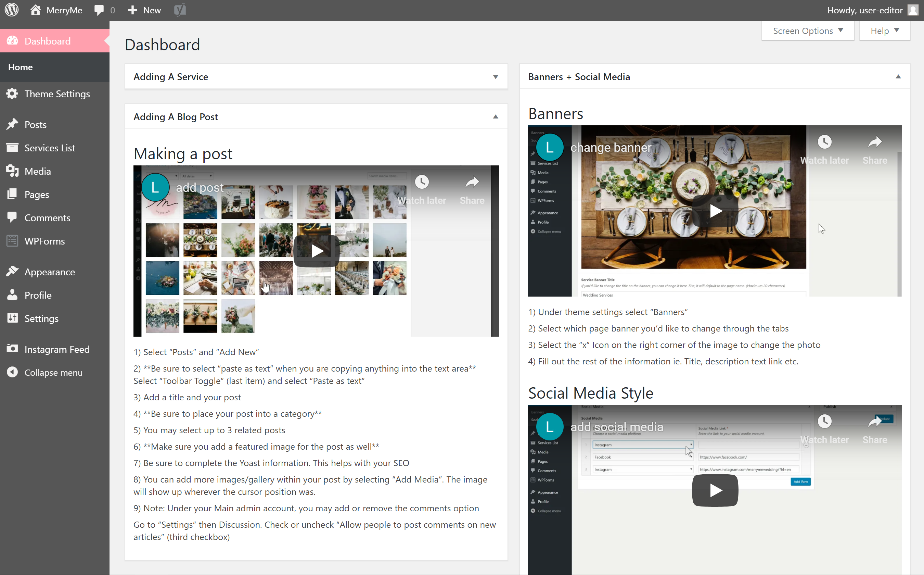Screen dimensions: 924x575
Task: Click Share on add social media video
Action: tap(875, 430)
